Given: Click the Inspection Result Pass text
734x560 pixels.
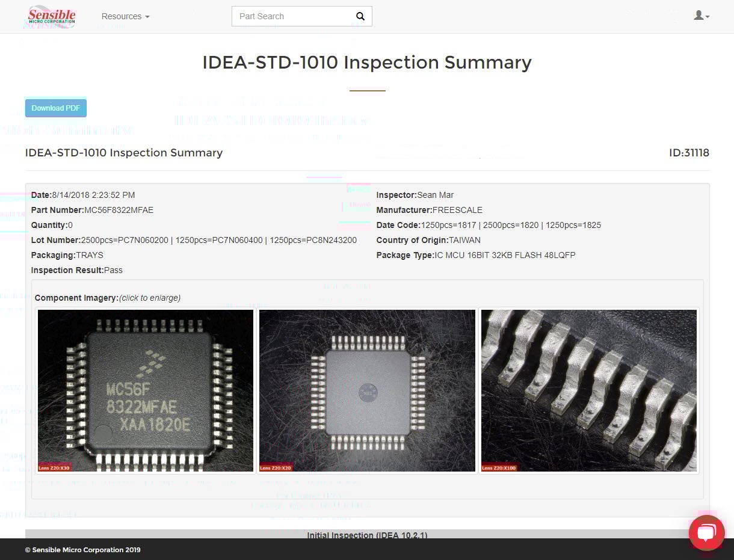Looking at the screenshot, I should pos(77,270).
